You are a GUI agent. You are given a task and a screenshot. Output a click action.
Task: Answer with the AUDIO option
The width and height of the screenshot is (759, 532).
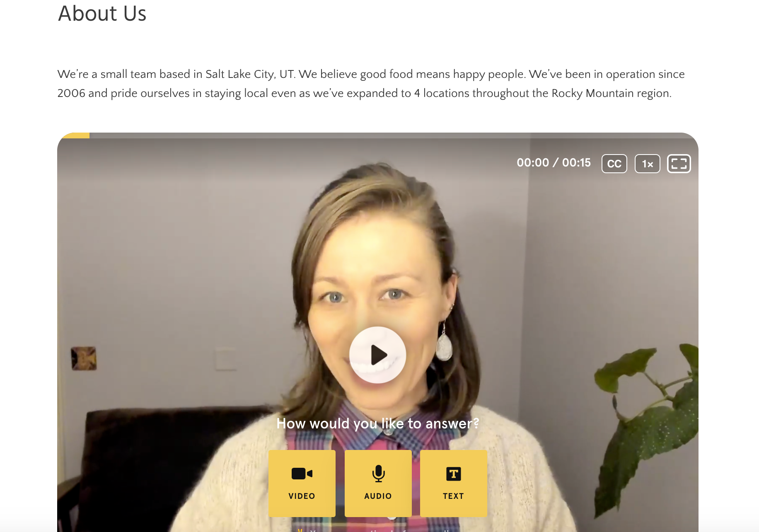[x=378, y=483]
